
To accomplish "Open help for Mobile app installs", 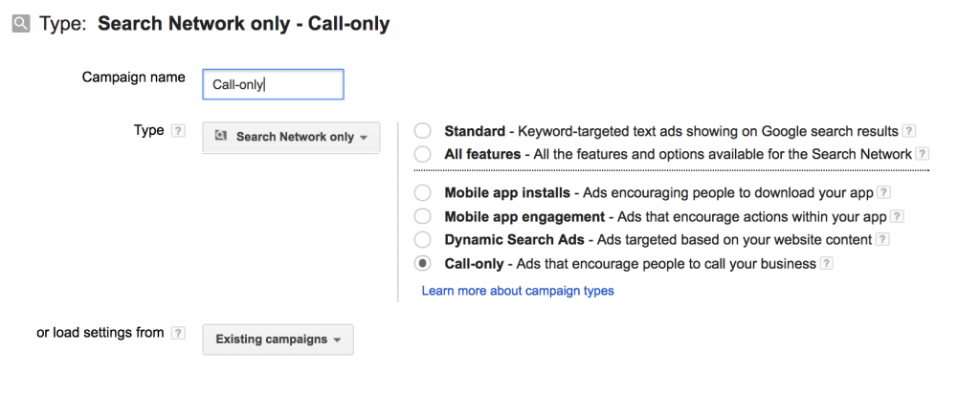I will [x=883, y=192].
